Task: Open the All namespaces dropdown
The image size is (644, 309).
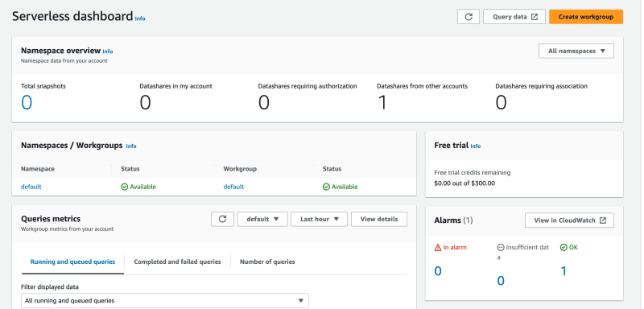Action: [576, 51]
